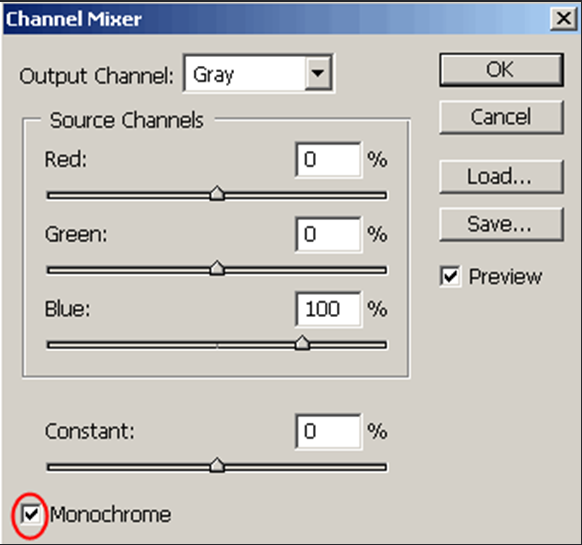This screenshot has height=545, width=582.
Task: Open the Output Channel dropdown arrow
Action: (318, 73)
